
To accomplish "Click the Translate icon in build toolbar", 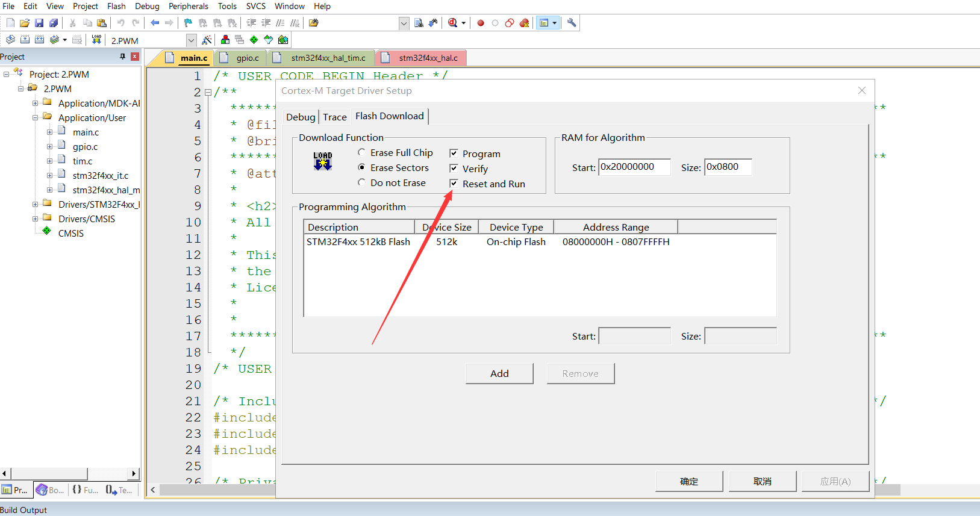I will pyautogui.click(x=10, y=40).
